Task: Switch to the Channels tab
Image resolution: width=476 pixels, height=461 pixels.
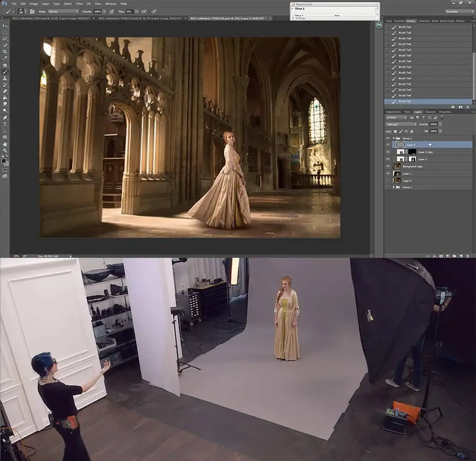Action: (x=430, y=112)
